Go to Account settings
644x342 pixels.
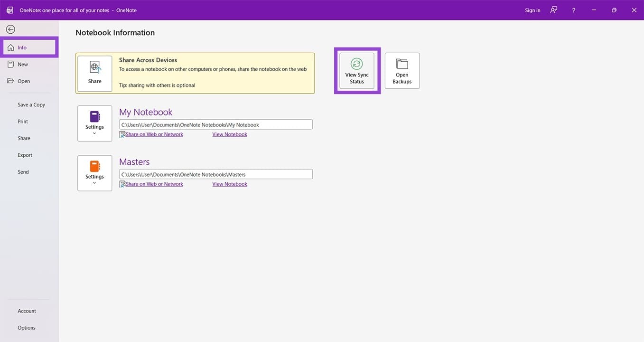[27, 311]
